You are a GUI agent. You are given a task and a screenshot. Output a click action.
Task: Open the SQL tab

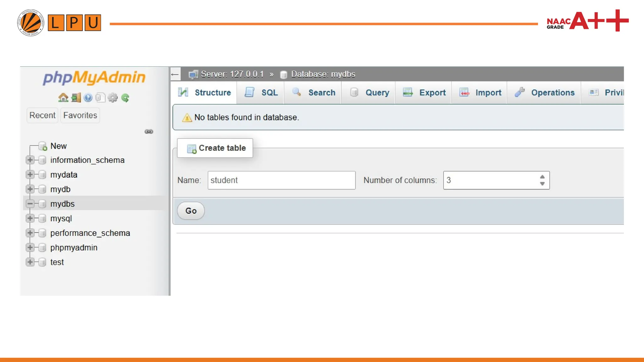coord(261,93)
